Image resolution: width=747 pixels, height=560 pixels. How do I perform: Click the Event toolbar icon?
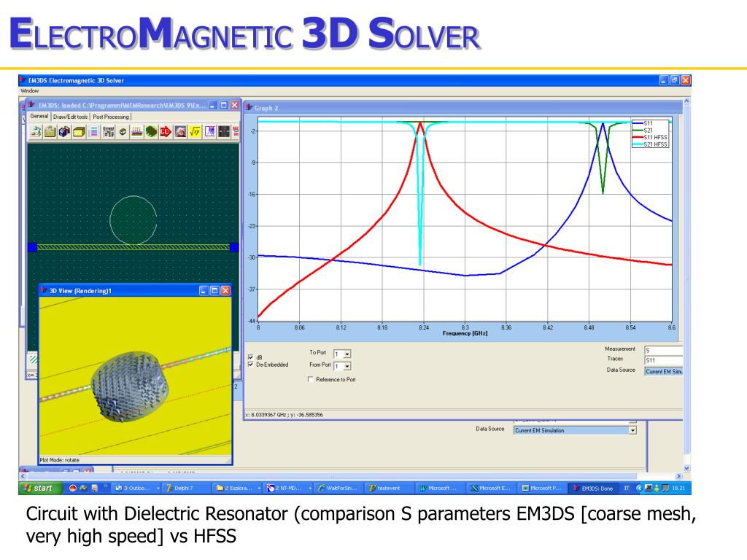108,132
